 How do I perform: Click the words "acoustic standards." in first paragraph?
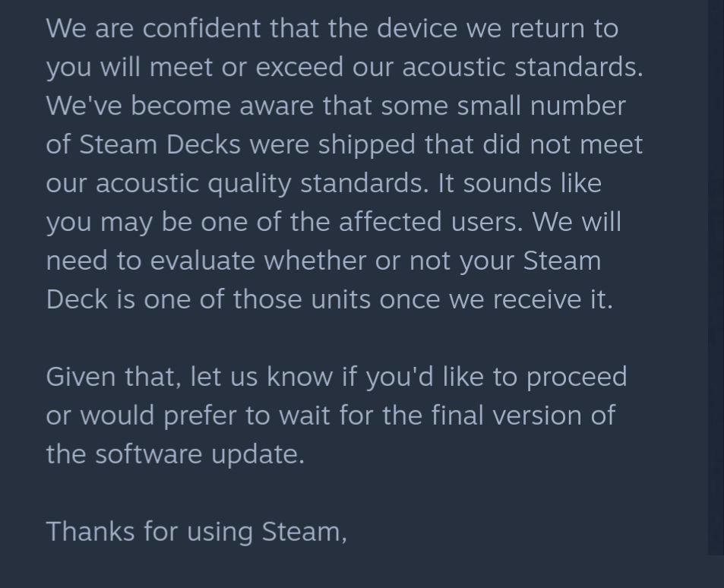[x=523, y=67]
